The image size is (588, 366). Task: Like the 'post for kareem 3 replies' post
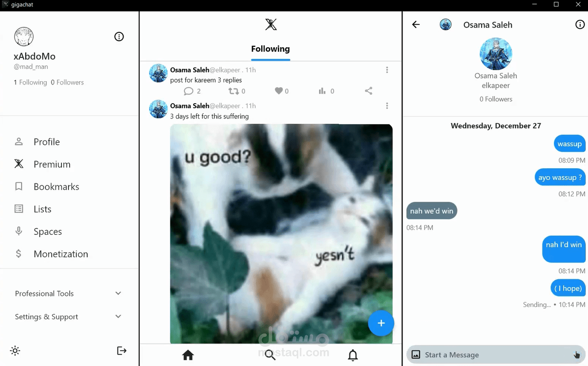coord(279,91)
